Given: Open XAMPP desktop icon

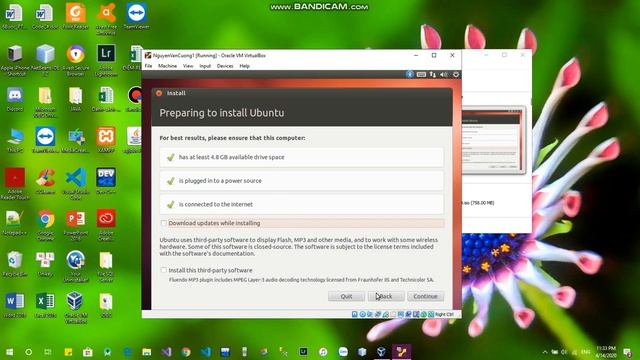Looking at the screenshot, I should (x=106, y=140).
